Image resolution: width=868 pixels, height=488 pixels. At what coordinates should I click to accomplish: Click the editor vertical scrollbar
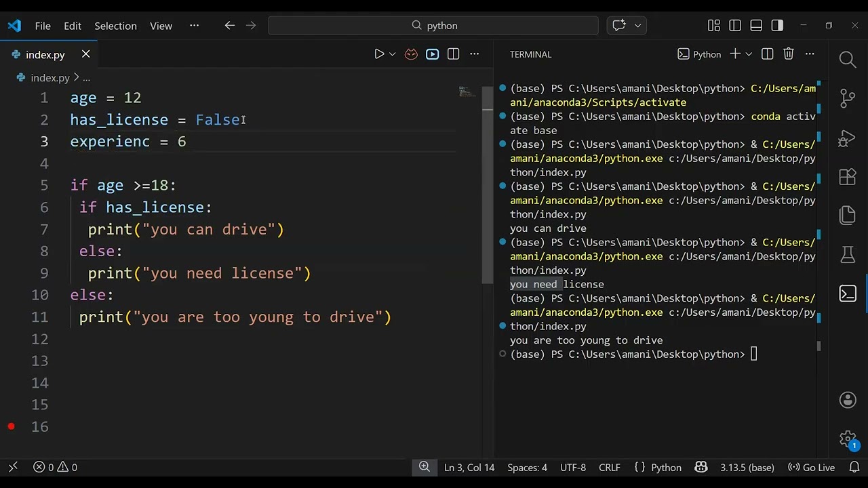488,184
